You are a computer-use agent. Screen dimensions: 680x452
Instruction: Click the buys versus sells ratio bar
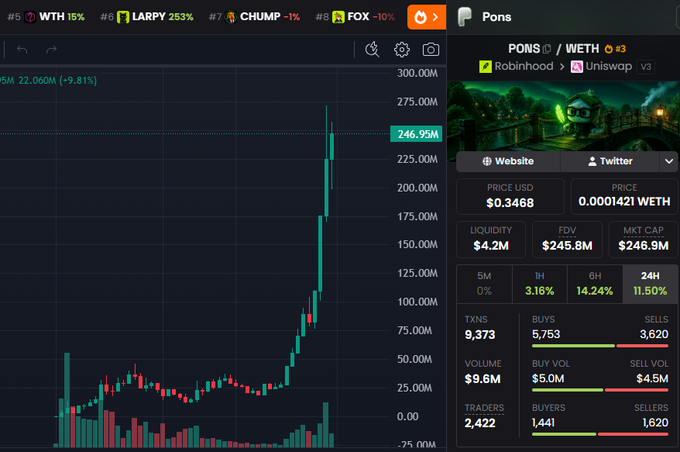point(600,346)
